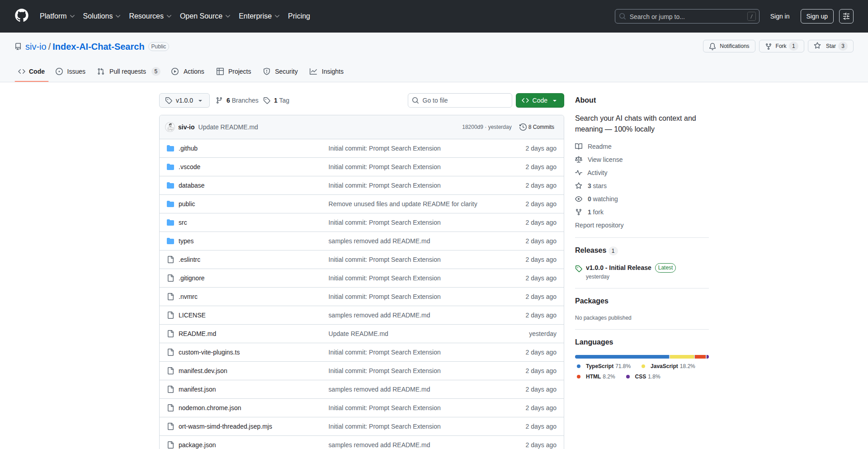Click the Activity pulse icon
The height and width of the screenshot is (449, 868).
pos(579,173)
